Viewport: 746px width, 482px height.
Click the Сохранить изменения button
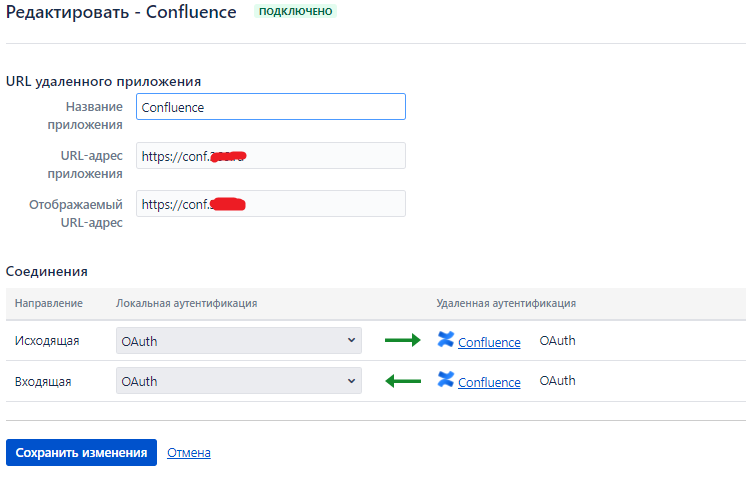click(x=81, y=452)
